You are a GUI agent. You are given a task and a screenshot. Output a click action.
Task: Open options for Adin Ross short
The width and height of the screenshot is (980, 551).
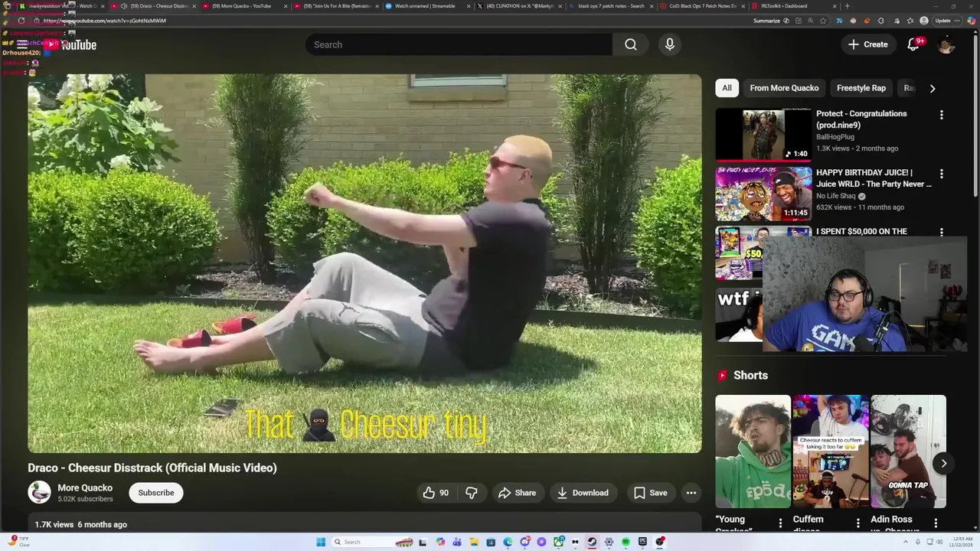[x=936, y=523]
